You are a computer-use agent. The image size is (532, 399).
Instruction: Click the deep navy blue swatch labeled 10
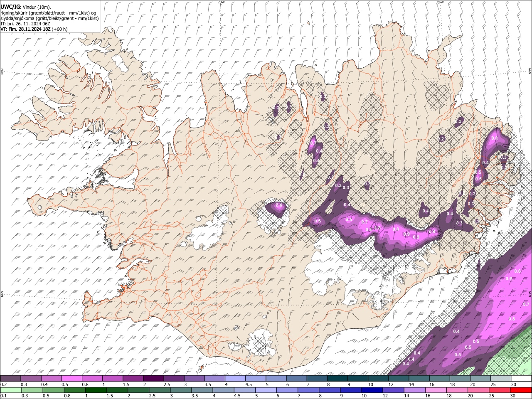tap(372, 390)
